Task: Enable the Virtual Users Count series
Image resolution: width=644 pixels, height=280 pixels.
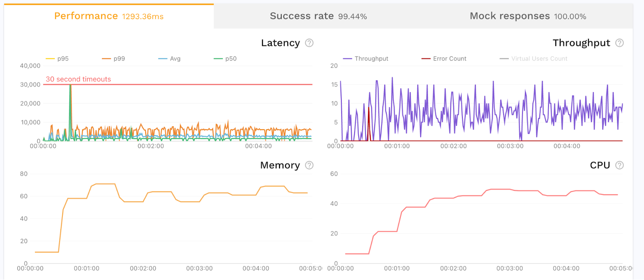Action: 533,58
